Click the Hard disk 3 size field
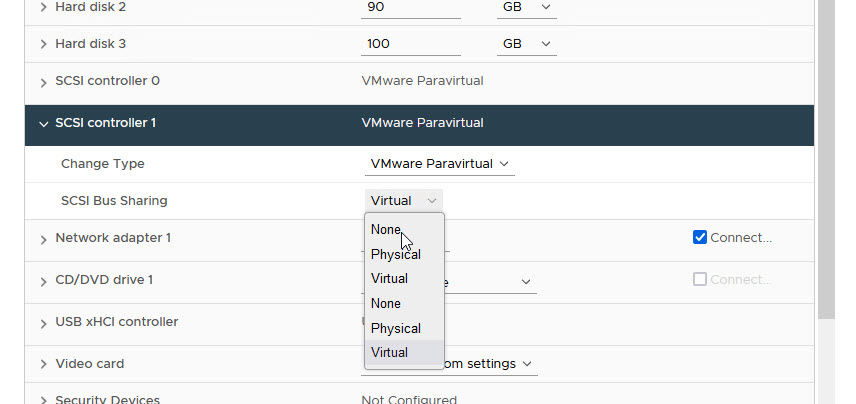Viewport: 856px width, 404px height. coord(410,44)
